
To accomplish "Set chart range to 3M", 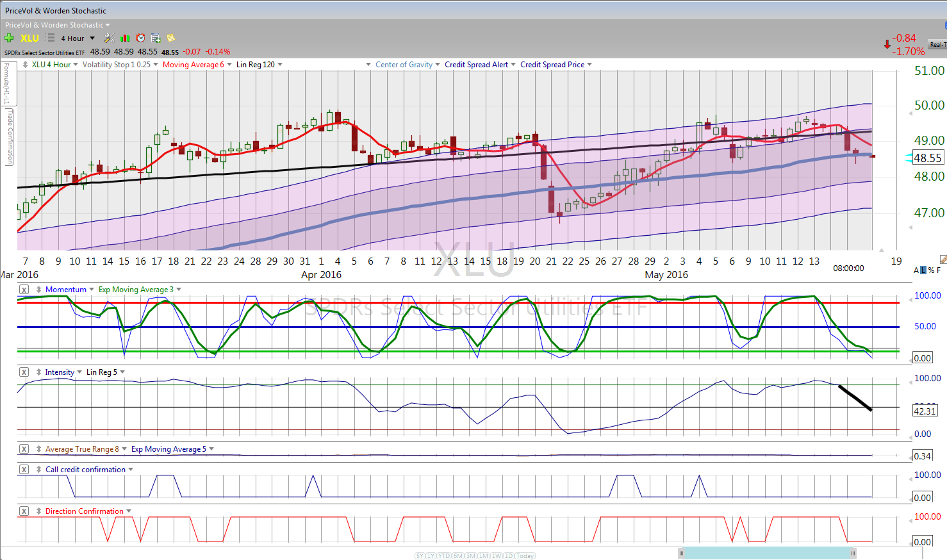I will (x=470, y=556).
